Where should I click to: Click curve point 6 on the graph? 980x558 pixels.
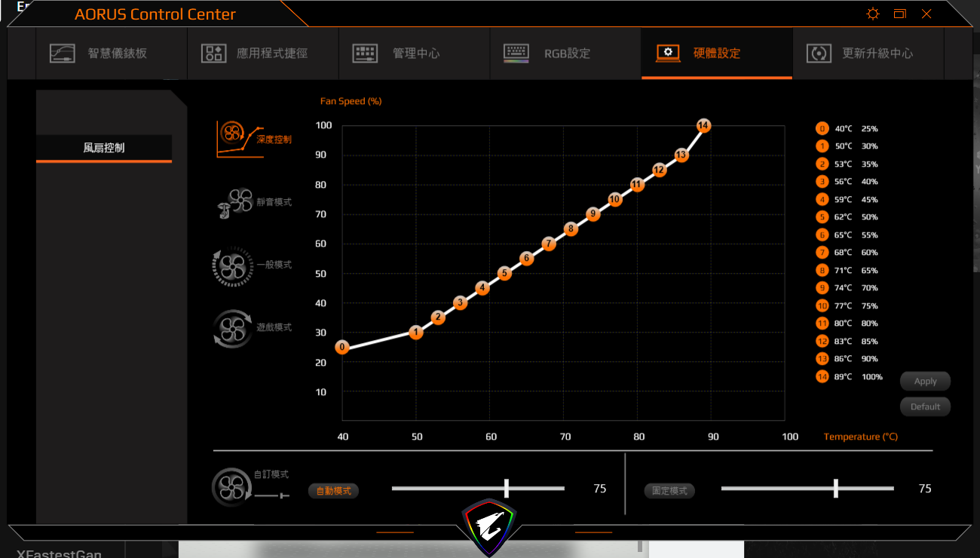pos(527,258)
